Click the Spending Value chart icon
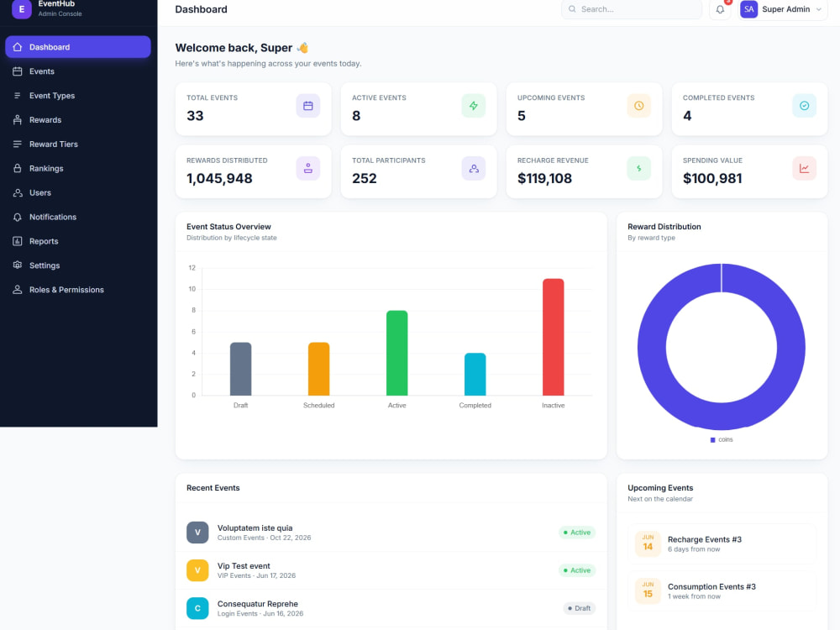The image size is (840, 630). 804,168
